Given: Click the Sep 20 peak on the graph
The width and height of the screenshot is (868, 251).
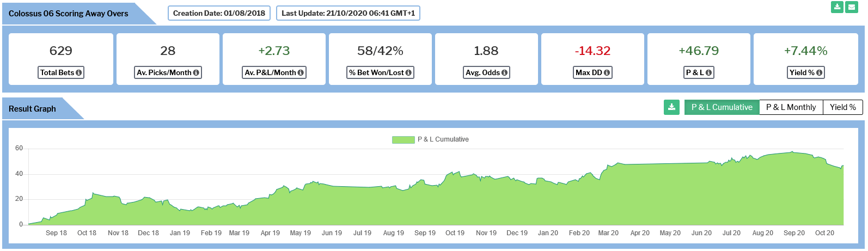Looking at the screenshot, I should pos(792,152).
